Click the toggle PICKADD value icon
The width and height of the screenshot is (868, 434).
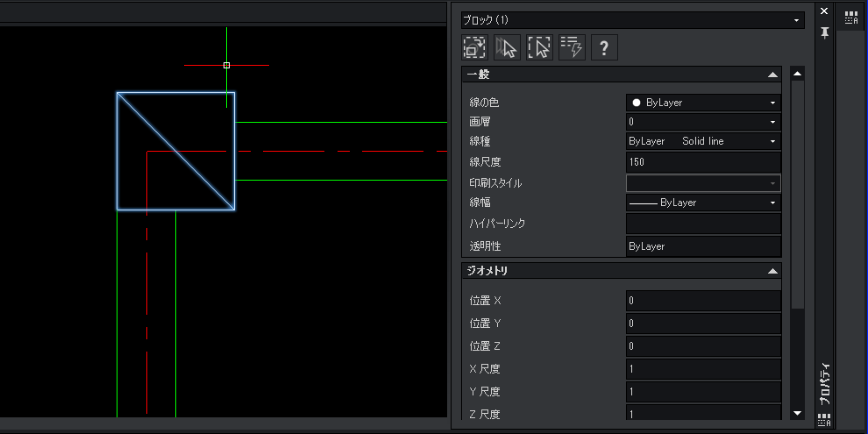tap(474, 47)
